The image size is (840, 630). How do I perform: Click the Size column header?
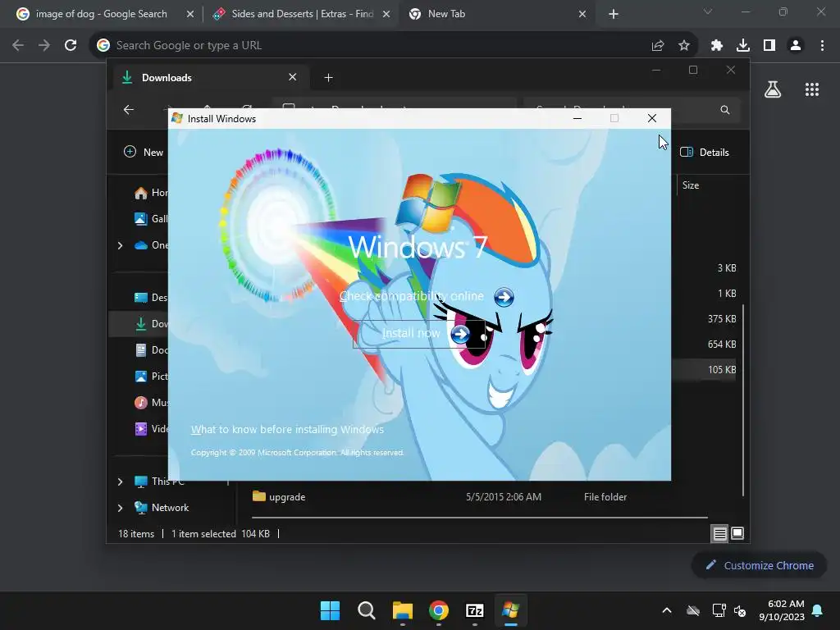[691, 185]
